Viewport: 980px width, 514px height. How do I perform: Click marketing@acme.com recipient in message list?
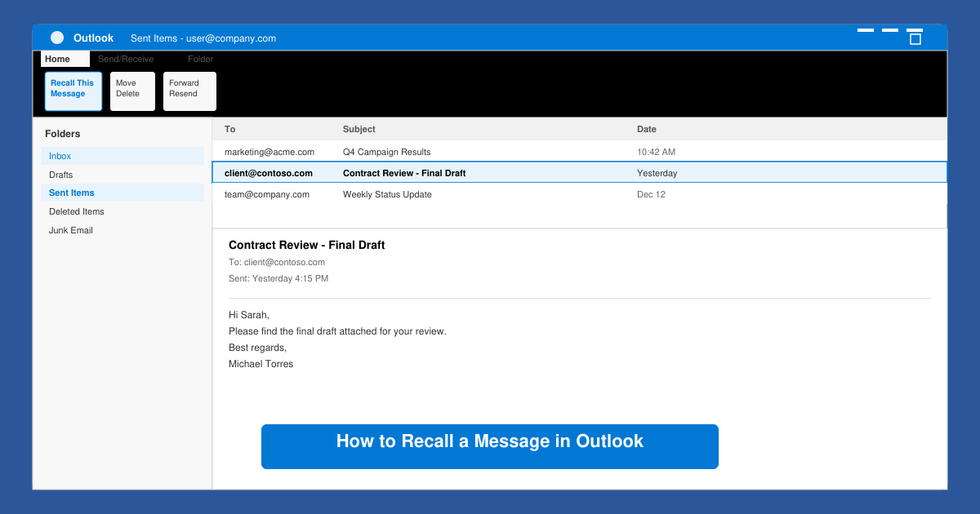point(269,152)
